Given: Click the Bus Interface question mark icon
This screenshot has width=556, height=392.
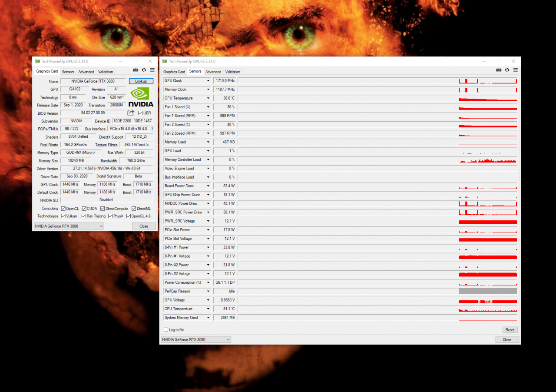Looking at the screenshot, I should tap(152, 129).
